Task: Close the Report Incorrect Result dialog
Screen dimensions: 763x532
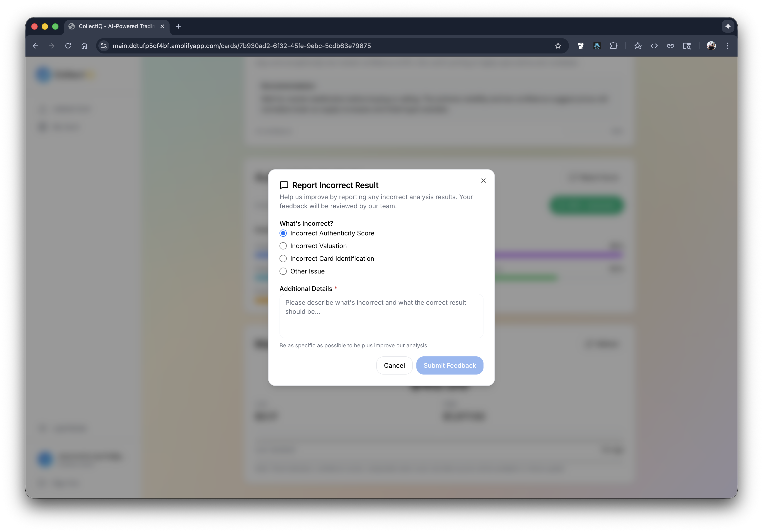Action: tap(483, 181)
